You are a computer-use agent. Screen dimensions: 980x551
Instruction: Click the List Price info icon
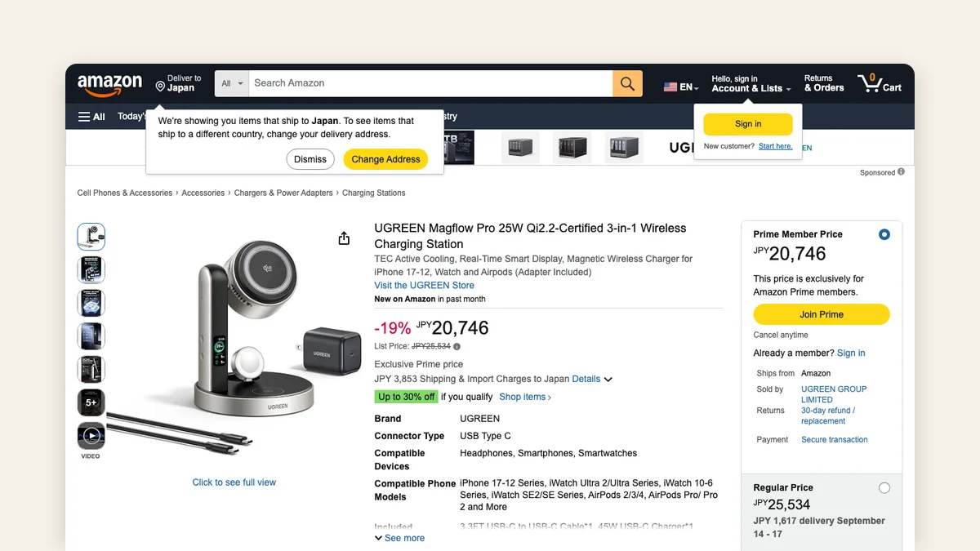pyautogui.click(x=457, y=346)
